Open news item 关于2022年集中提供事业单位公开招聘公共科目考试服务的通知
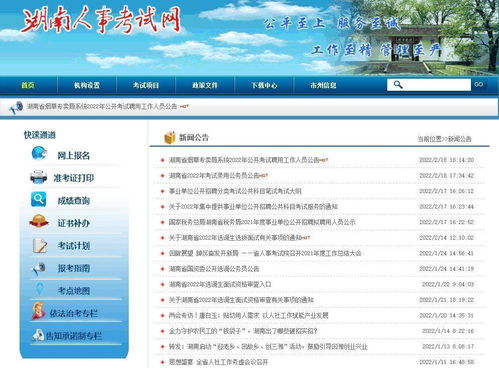This screenshot has height=368, width=499. point(253,207)
